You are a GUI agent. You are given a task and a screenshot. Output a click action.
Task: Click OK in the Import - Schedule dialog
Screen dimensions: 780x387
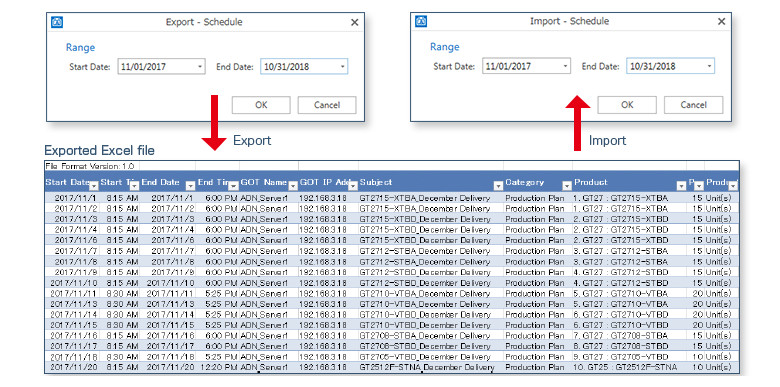coord(627,105)
